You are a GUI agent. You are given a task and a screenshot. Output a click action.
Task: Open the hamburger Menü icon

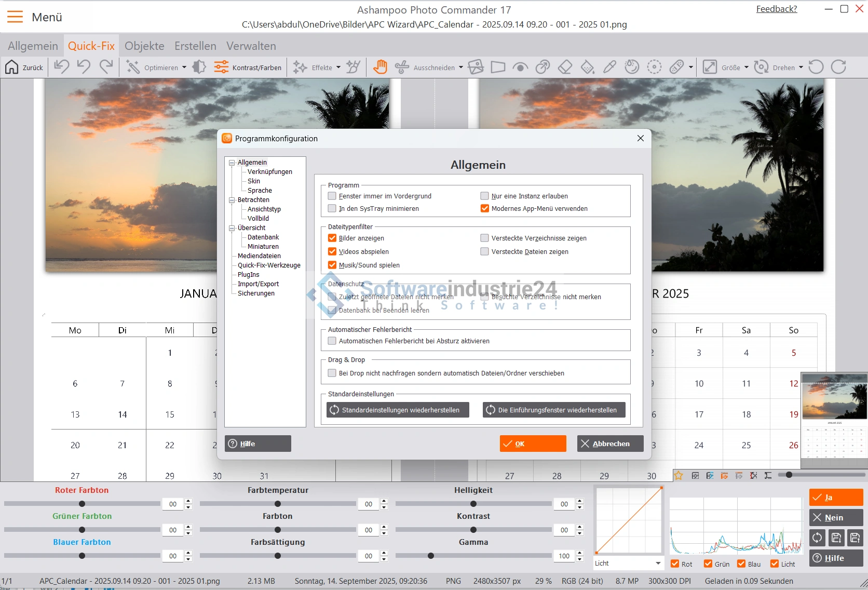[15, 17]
